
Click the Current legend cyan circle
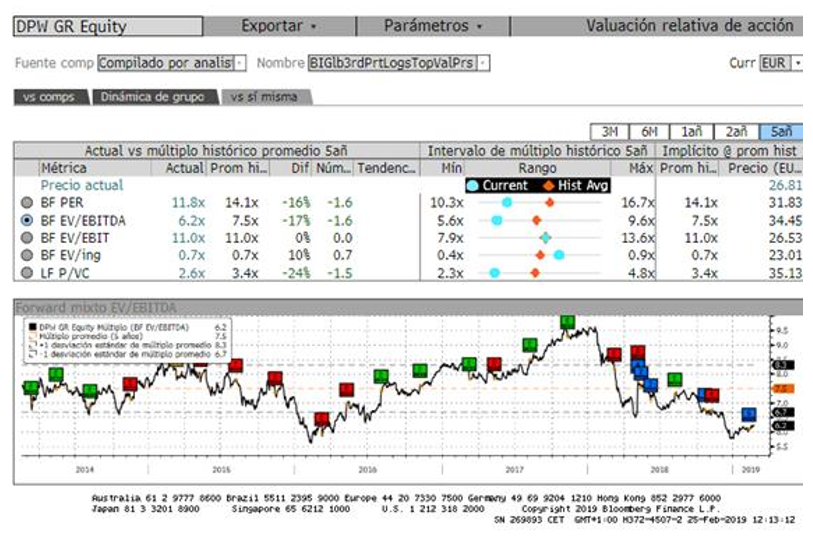(x=472, y=186)
